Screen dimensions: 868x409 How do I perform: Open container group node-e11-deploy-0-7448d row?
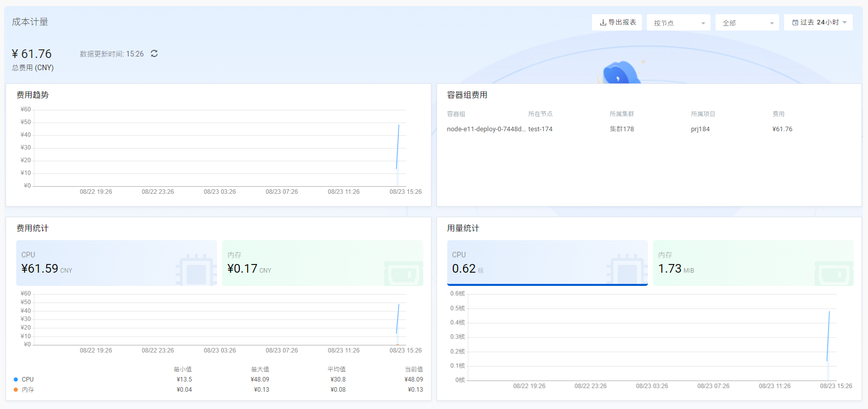click(x=486, y=129)
